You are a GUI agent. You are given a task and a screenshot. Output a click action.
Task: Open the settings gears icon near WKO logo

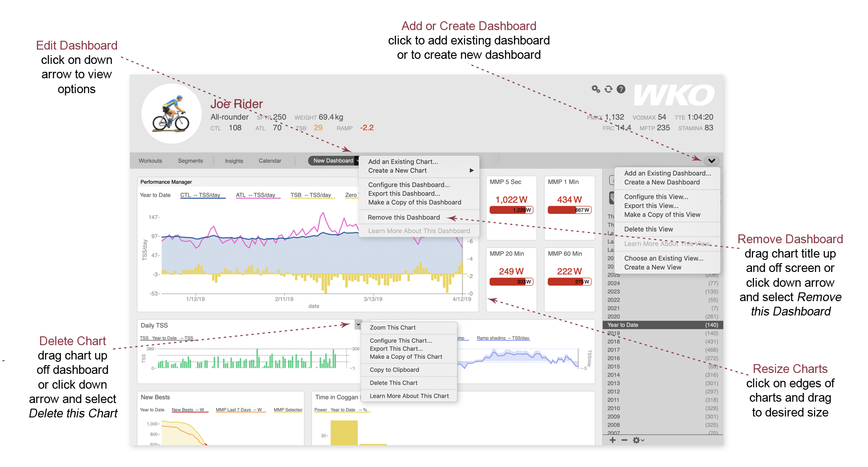tap(596, 89)
